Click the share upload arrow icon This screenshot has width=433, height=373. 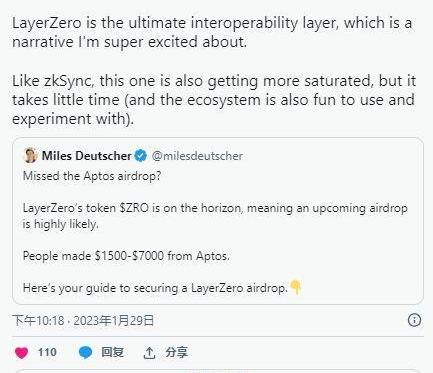[149, 353]
